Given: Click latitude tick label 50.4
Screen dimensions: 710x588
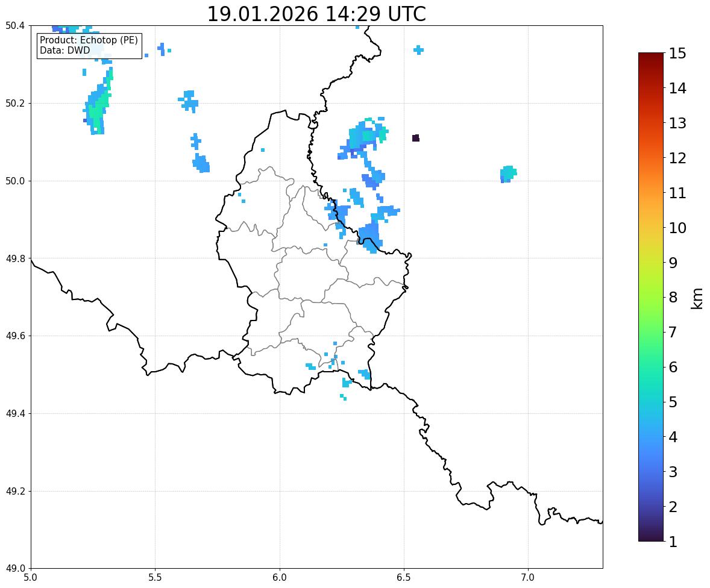Looking at the screenshot, I should (15, 26).
